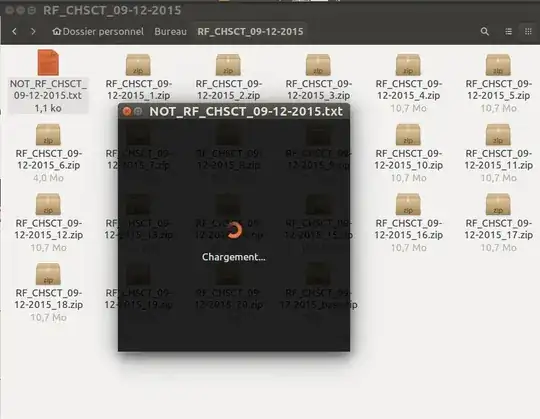Click the RF_CHSCT_09-12-2015_3.zip file name

tap(318, 90)
